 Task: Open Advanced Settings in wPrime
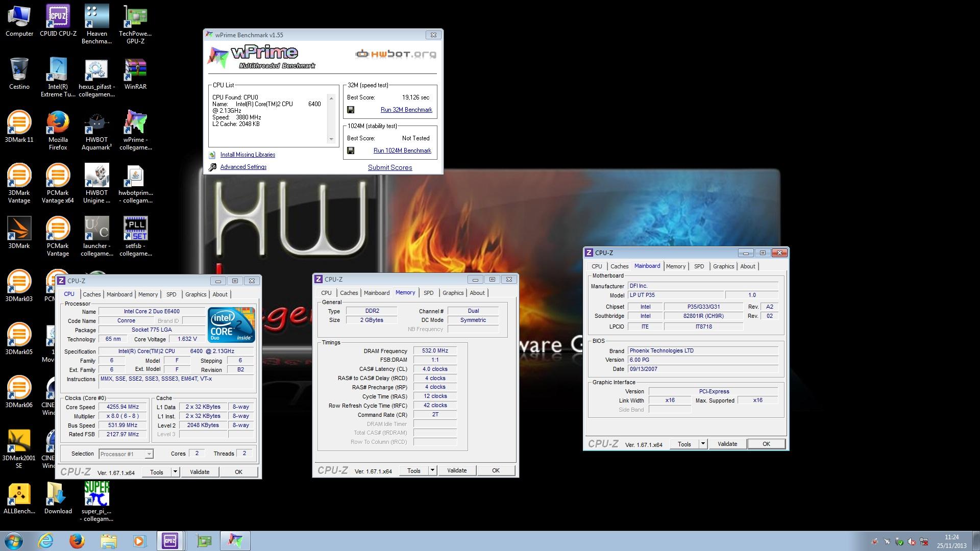(x=243, y=167)
